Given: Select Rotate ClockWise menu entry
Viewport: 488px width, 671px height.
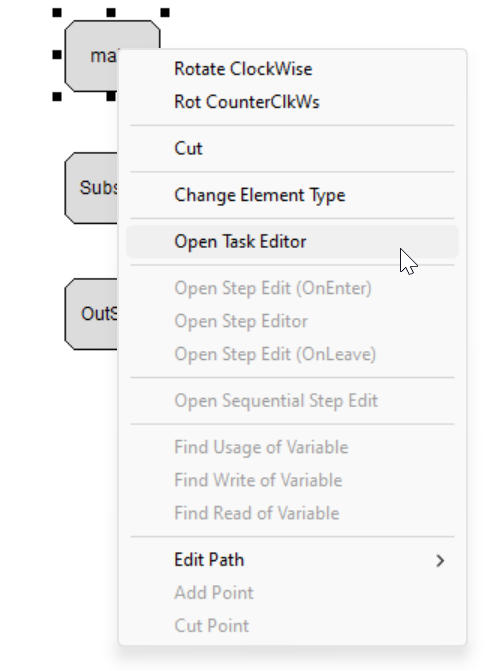Looking at the screenshot, I should [x=292, y=69].
